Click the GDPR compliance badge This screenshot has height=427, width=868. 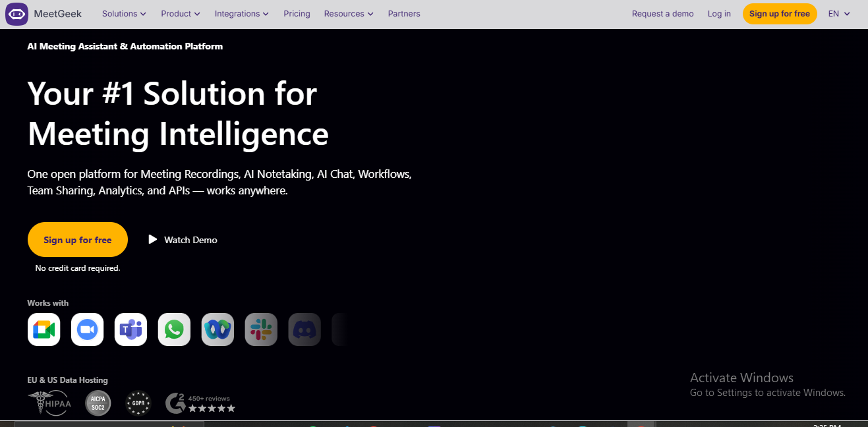138,403
